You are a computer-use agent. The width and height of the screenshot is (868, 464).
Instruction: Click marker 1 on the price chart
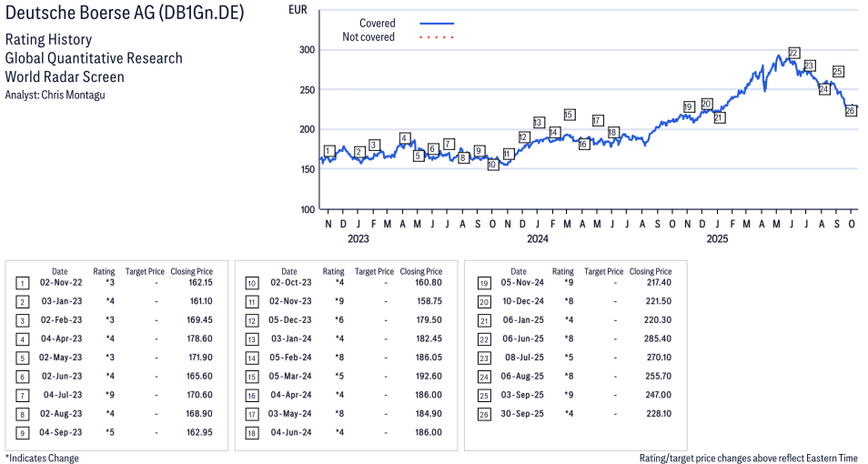tap(328, 151)
